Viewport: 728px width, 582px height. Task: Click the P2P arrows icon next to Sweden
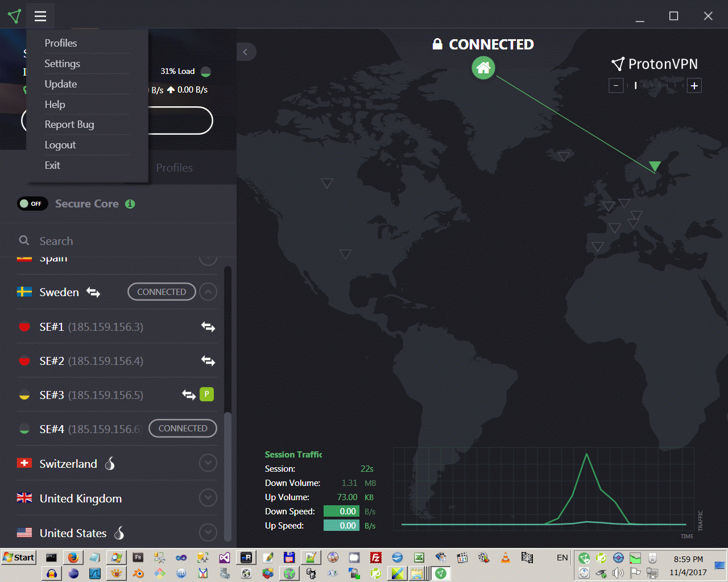click(93, 292)
